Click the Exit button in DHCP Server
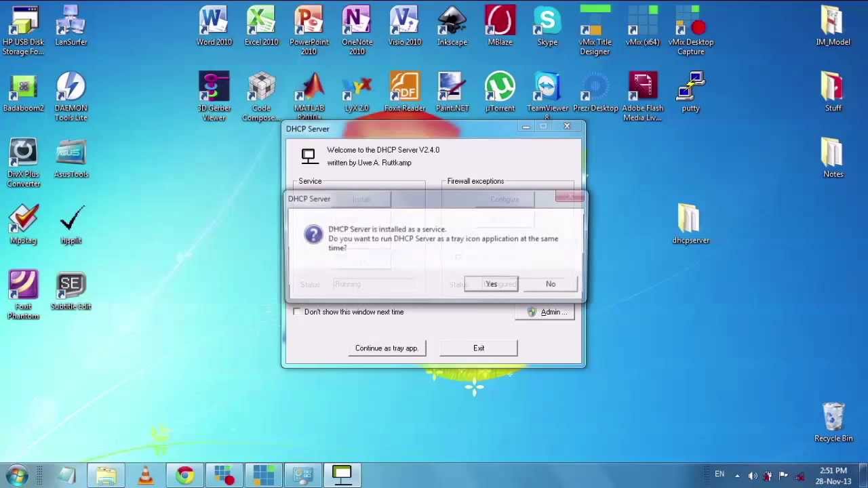 (479, 348)
